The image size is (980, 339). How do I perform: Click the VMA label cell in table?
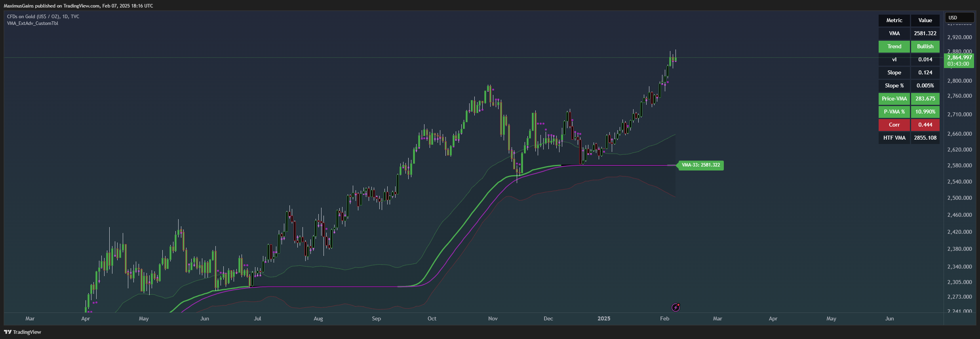894,33
